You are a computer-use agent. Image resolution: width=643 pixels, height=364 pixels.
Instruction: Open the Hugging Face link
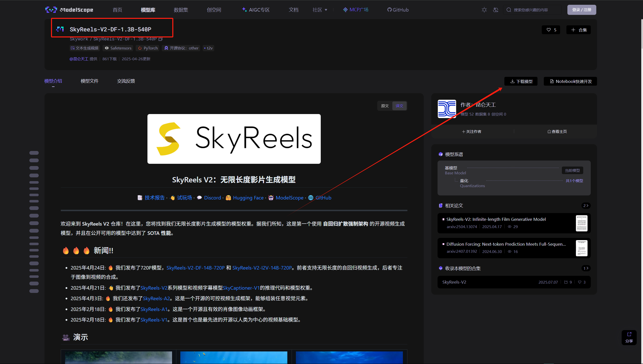click(x=248, y=198)
